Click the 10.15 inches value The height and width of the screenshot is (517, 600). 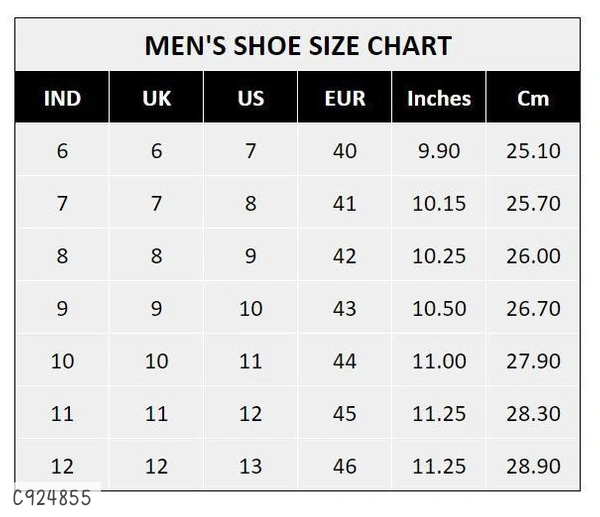(x=438, y=204)
